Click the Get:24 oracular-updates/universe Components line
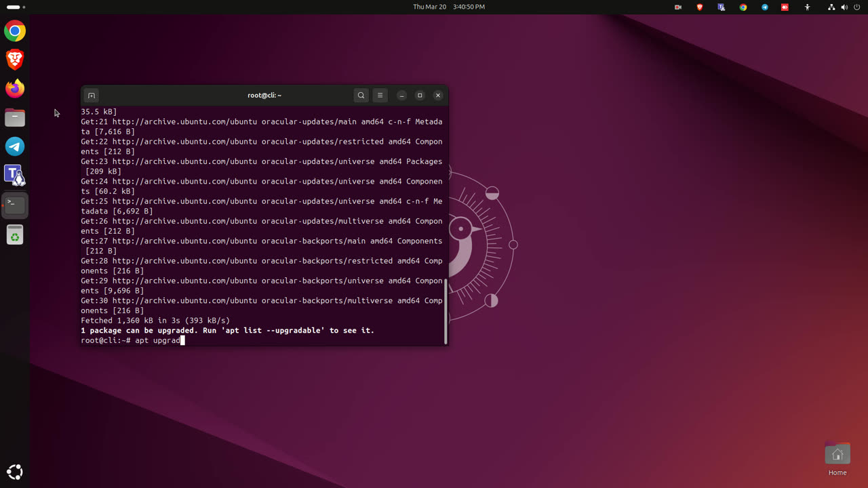868x488 pixels. point(261,186)
